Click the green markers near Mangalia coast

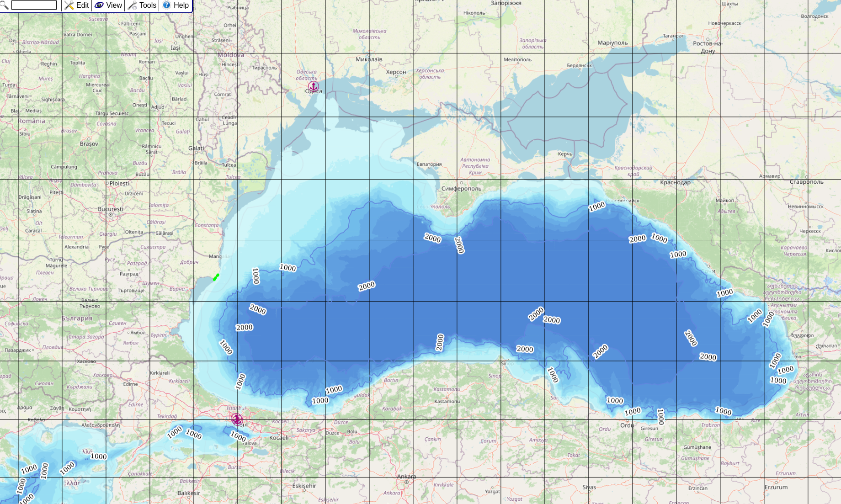[x=216, y=277]
